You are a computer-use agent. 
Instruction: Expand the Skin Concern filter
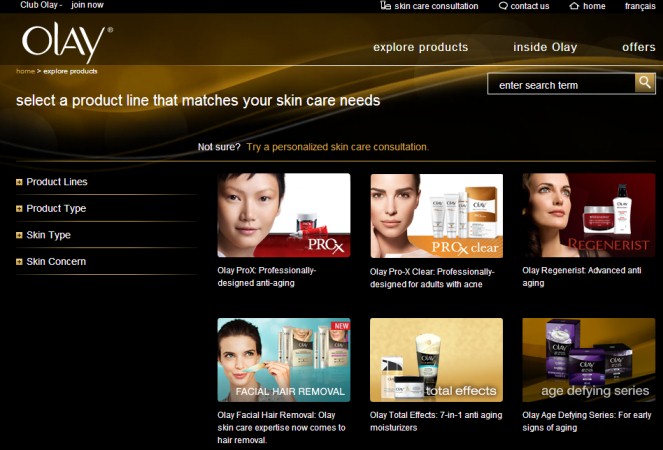pyautogui.click(x=51, y=261)
